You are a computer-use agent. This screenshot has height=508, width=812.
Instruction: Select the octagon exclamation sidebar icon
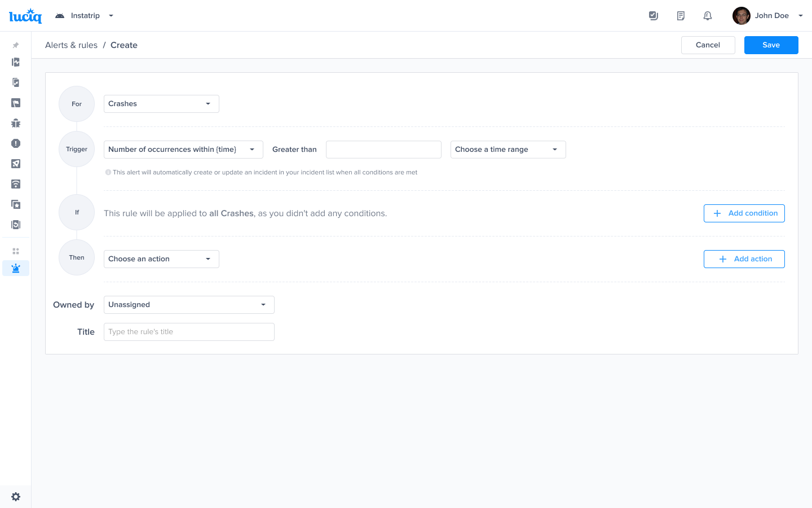point(16,143)
